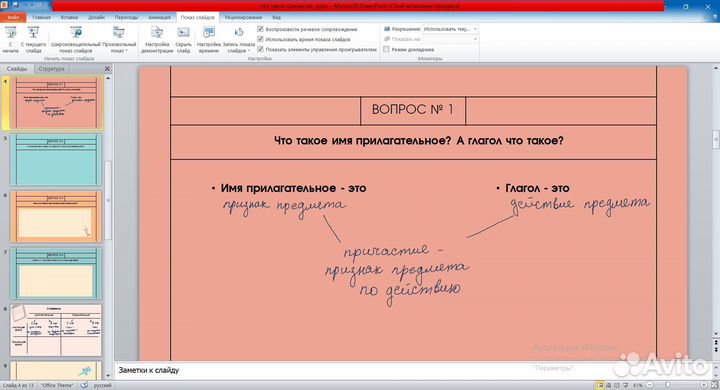The image size is (720, 390).
Task: Close the slides thumbnail pane
Action: coord(107,68)
